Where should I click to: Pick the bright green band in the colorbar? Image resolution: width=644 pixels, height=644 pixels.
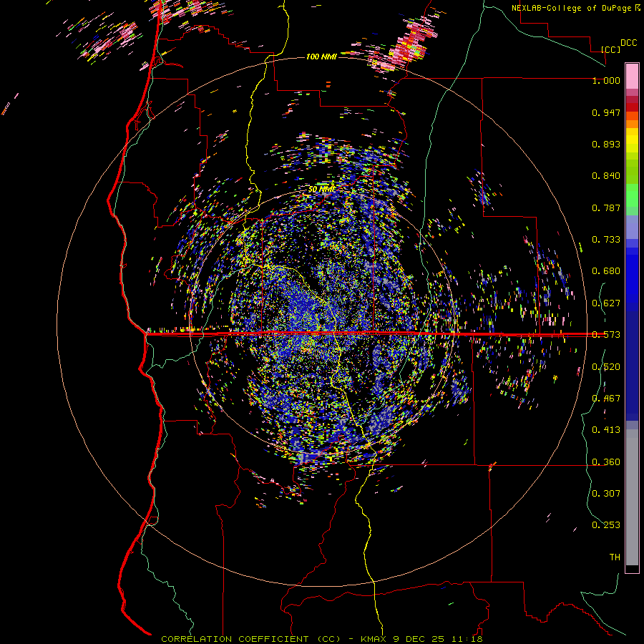pos(632,195)
